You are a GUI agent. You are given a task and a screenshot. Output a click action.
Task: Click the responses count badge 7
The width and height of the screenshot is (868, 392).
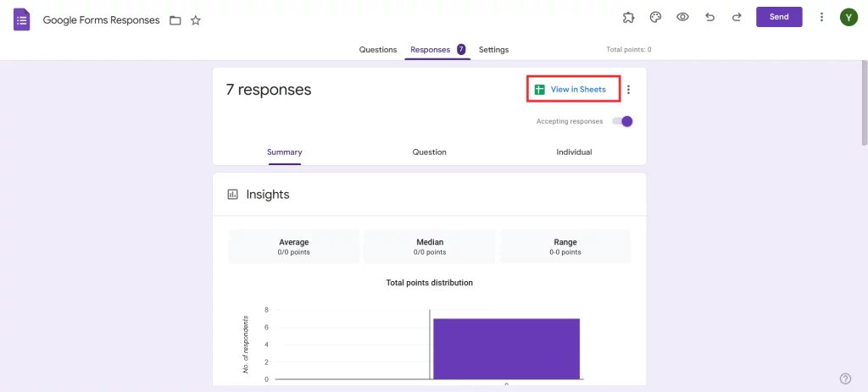[461, 49]
